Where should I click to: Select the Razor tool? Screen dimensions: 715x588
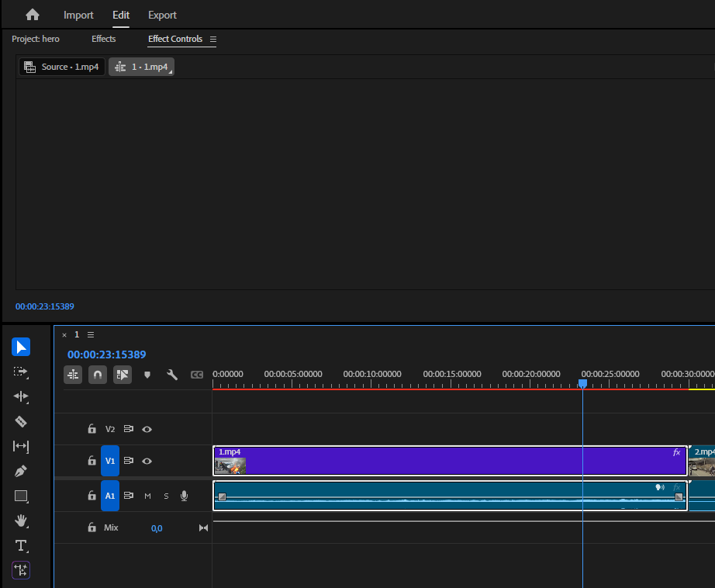click(x=21, y=421)
